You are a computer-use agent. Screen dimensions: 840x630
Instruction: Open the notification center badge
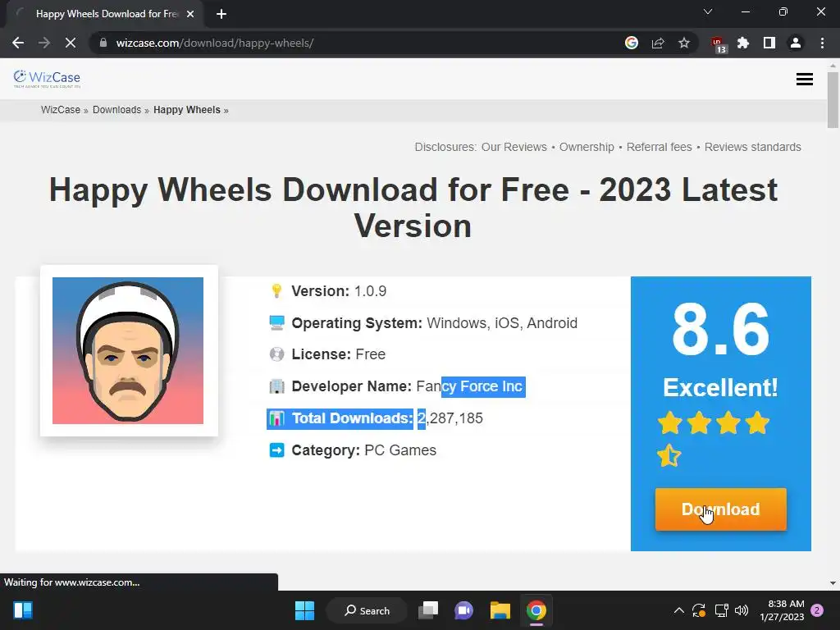click(x=818, y=610)
